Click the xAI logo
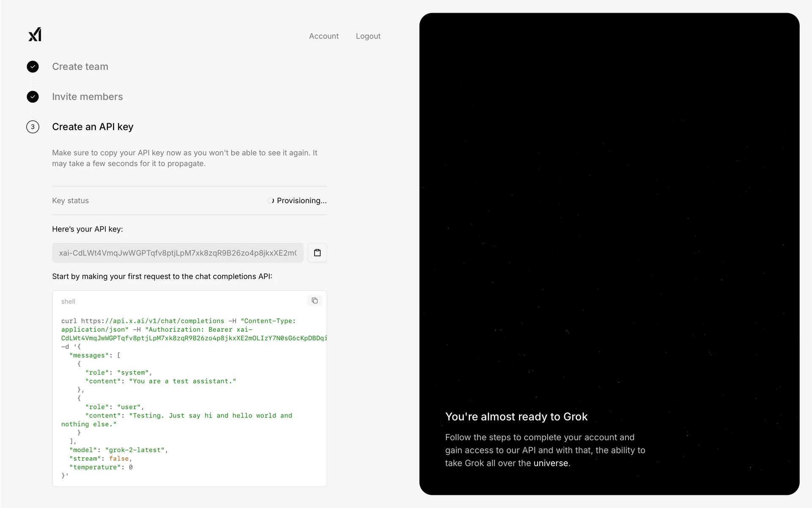This screenshot has width=812, height=508. pyautogui.click(x=35, y=35)
